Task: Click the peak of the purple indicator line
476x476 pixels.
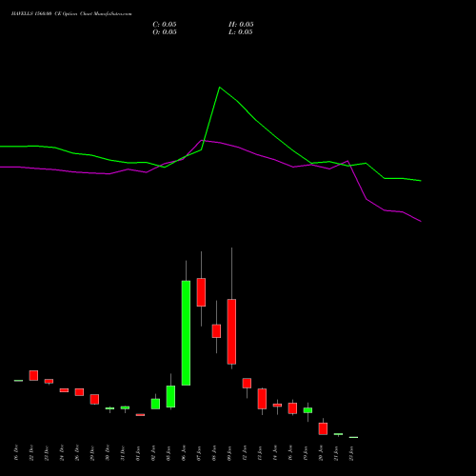Action: pyautogui.click(x=202, y=140)
